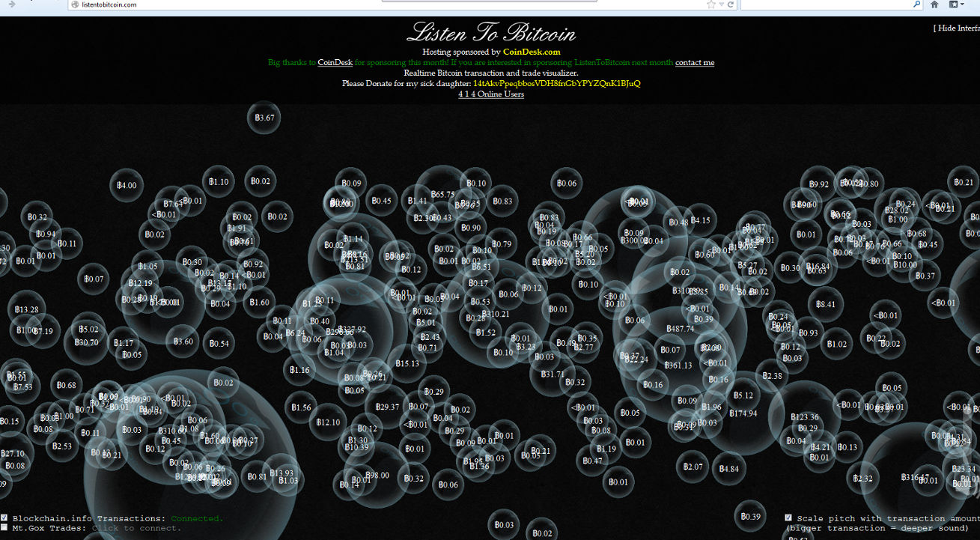Open the bookmarks menu toolbar icon
980x540 pixels.
pyautogui.click(x=955, y=4)
